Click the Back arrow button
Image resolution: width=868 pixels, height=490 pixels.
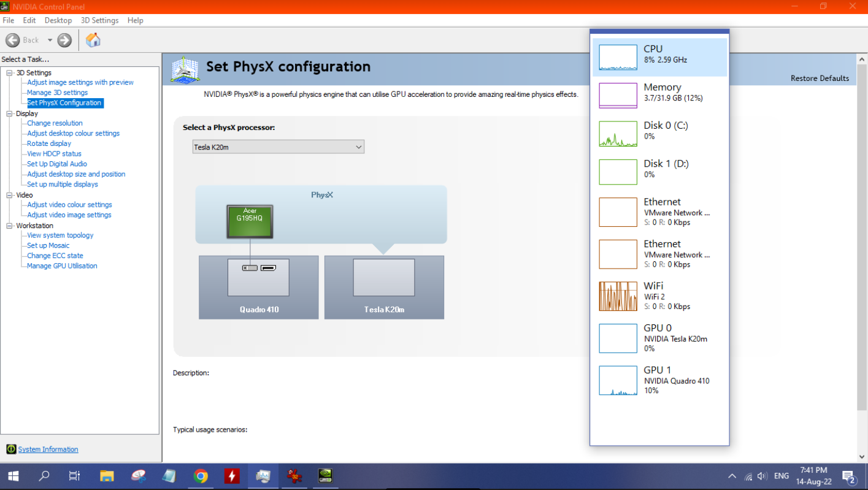coord(13,40)
